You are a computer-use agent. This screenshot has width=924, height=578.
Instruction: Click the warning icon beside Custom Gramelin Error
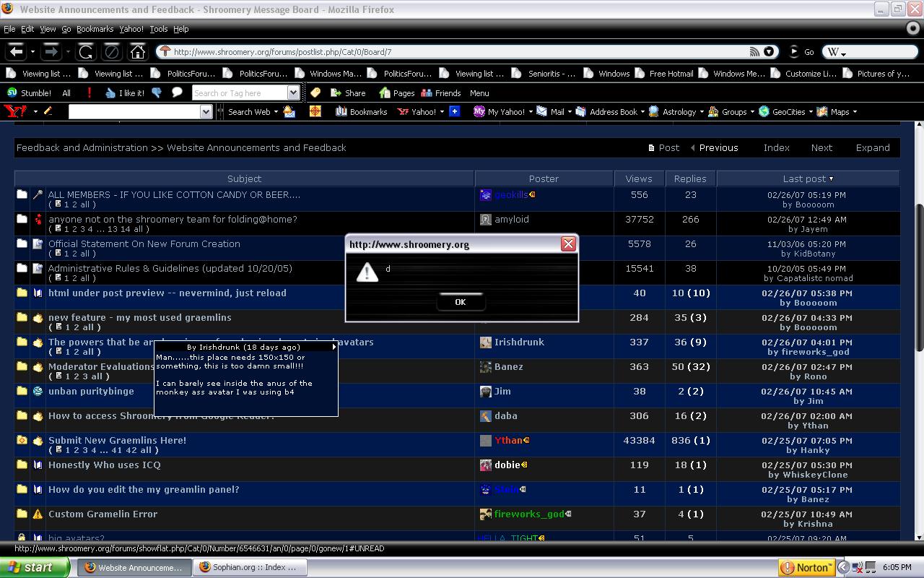tap(38, 514)
